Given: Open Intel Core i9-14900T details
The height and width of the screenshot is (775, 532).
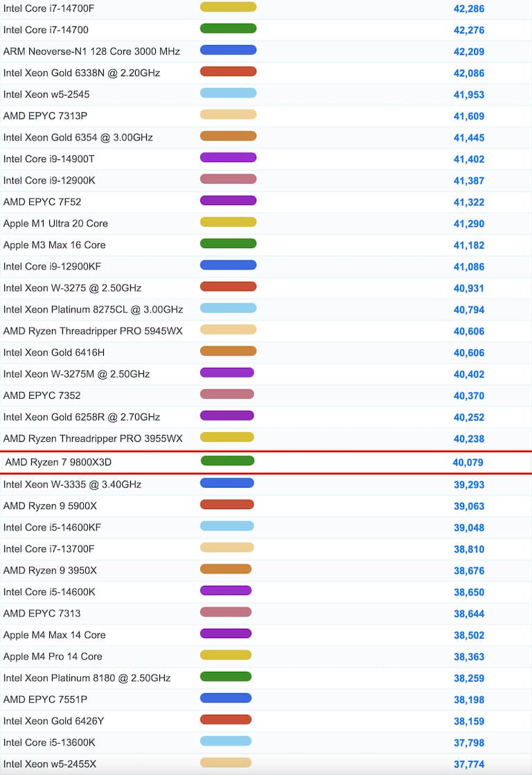Looking at the screenshot, I should [x=48, y=159].
